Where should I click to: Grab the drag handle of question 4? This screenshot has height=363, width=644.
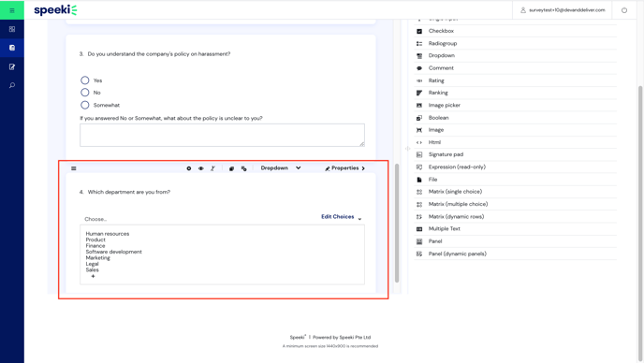pos(74,168)
